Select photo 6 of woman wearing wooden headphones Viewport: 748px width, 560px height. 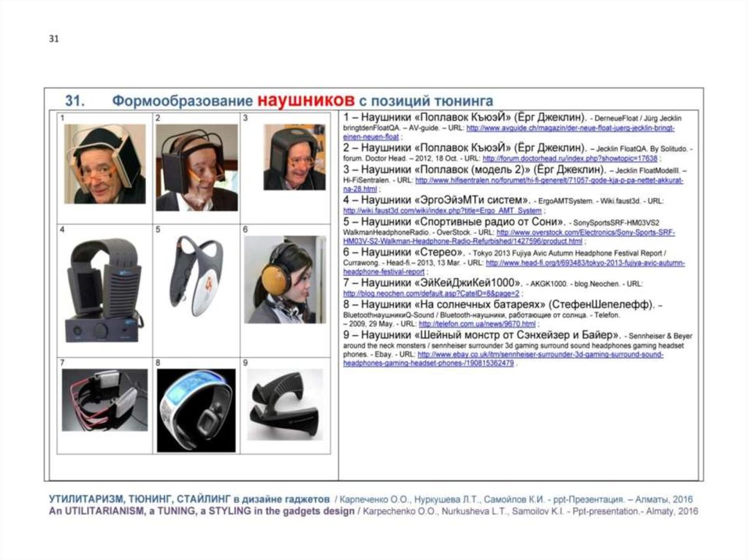tap(285, 279)
